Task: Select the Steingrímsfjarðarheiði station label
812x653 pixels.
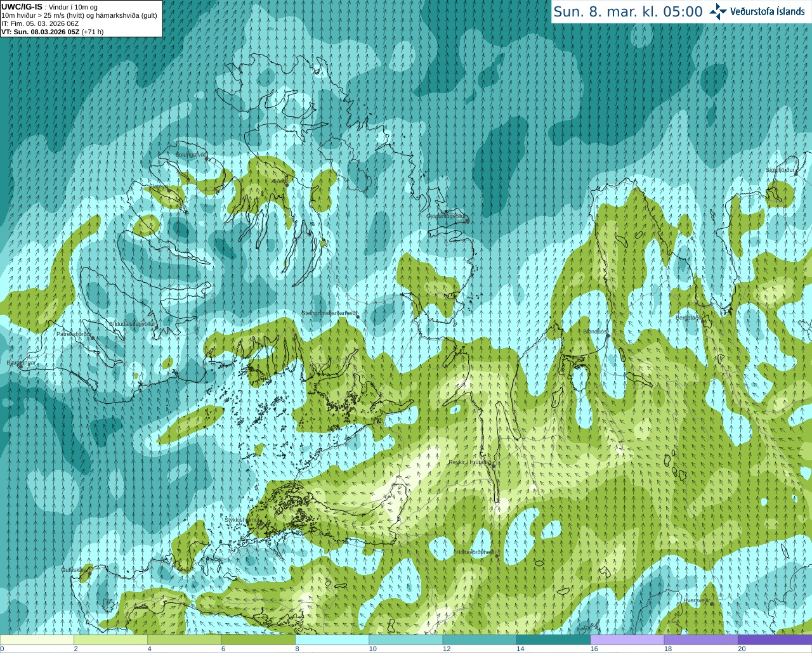Action: click(329, 313)
